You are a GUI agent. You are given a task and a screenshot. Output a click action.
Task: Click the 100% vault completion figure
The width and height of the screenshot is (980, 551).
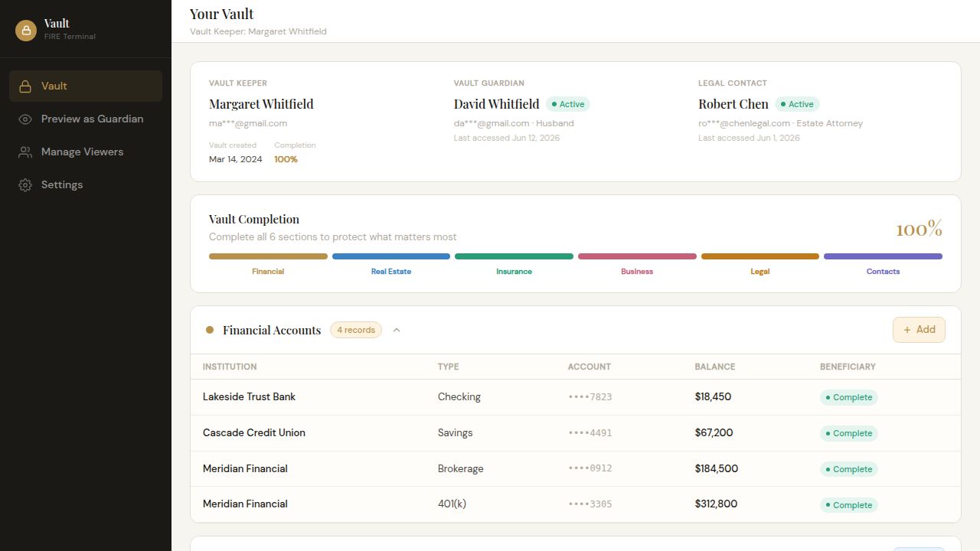point(919,229)
